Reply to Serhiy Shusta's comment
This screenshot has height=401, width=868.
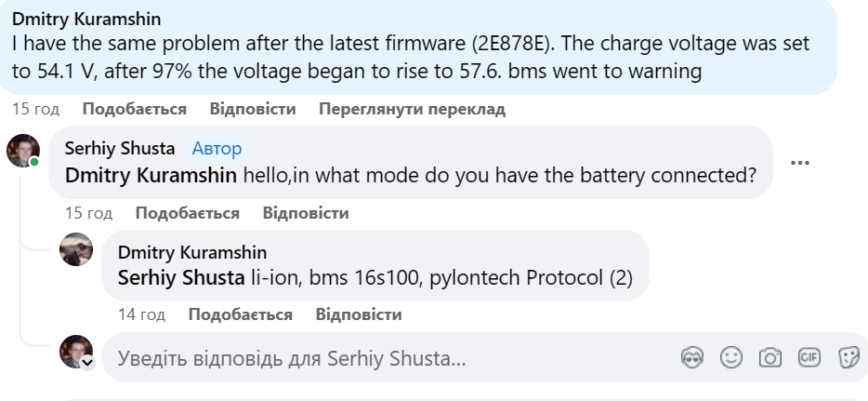tap(306, 213)
